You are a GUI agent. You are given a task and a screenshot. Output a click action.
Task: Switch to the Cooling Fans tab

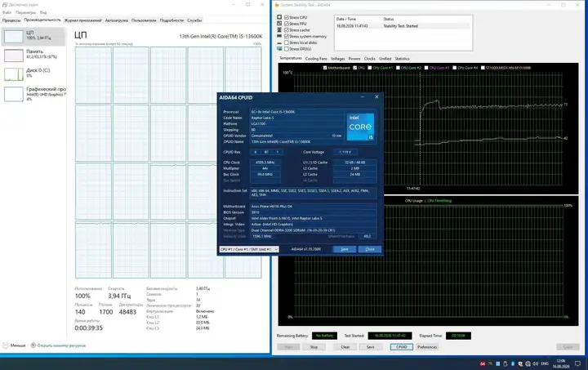click(x=316, y=59)
